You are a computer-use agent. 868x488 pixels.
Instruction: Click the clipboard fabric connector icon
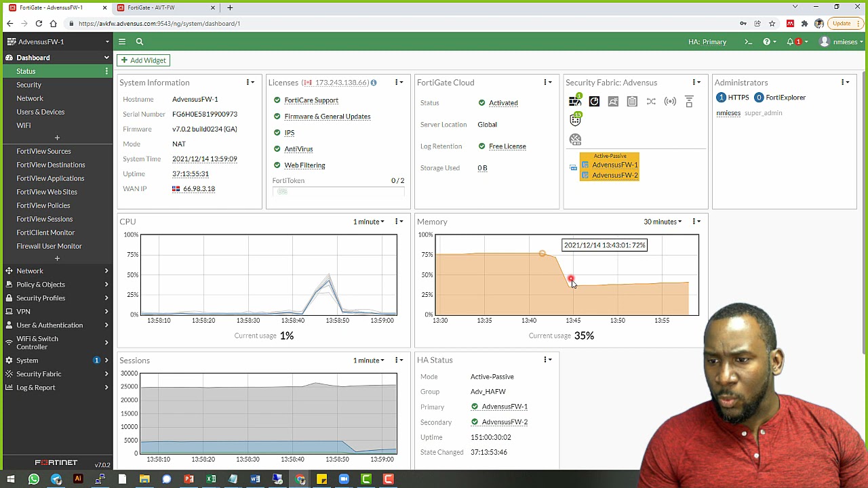pyautogui.click(x=632, y=102)
